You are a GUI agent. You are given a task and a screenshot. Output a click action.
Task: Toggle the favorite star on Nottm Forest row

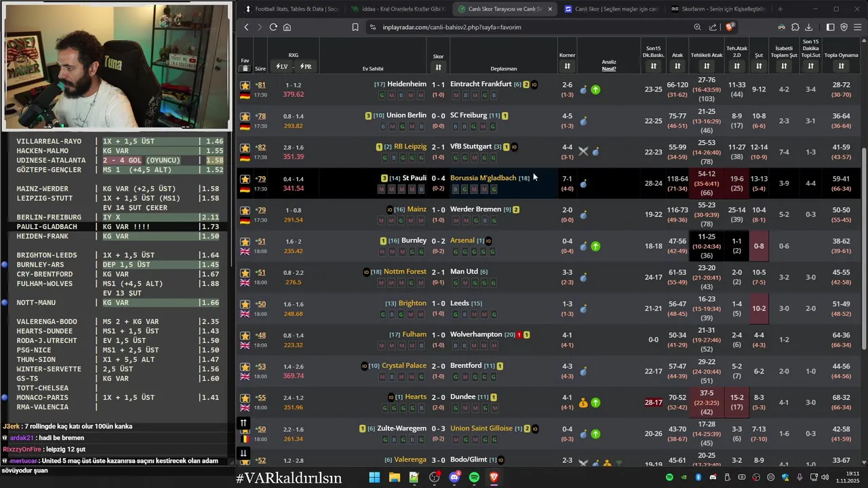pyautogui.click(x=245, y=273)
